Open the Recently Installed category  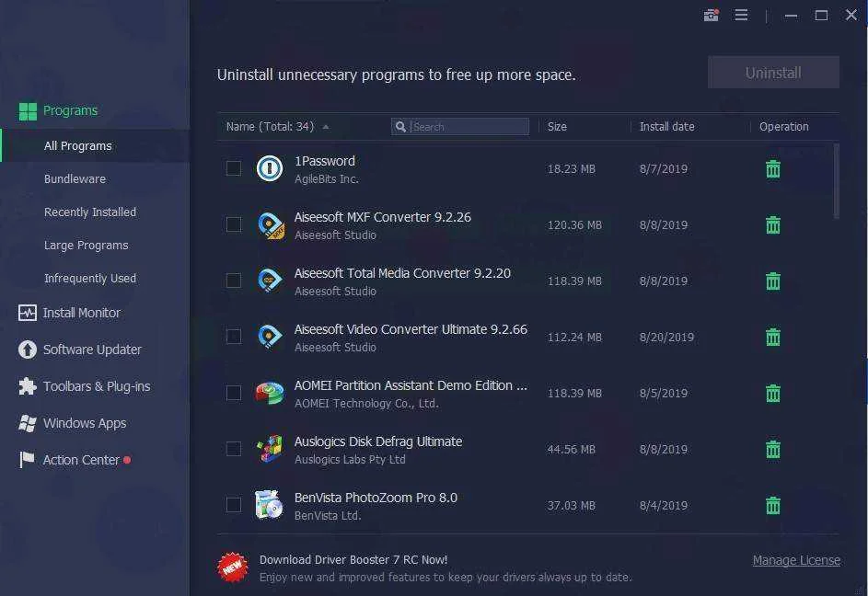click(89, 212)
